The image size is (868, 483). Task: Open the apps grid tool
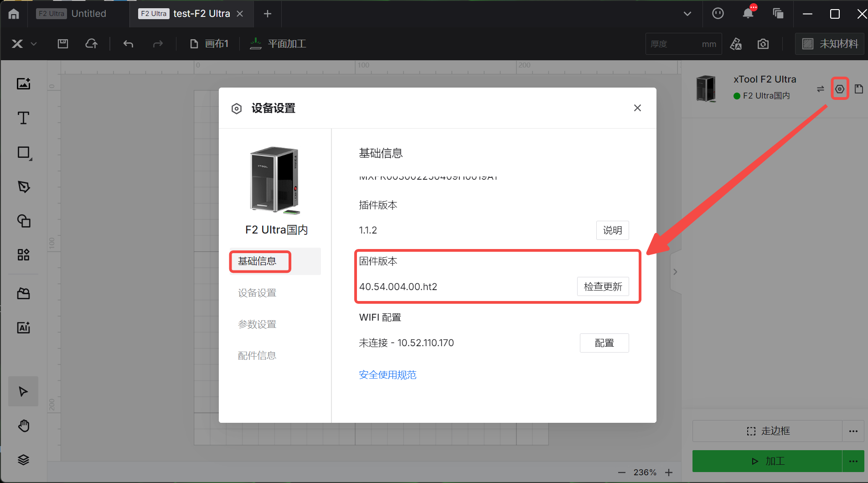(24, 254)
